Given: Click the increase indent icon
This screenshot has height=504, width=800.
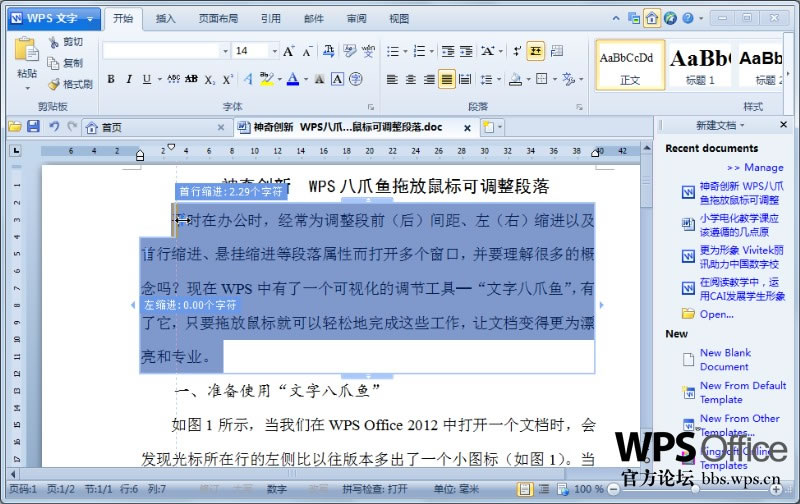Looking at the screenshot, I should coord(466,51).
